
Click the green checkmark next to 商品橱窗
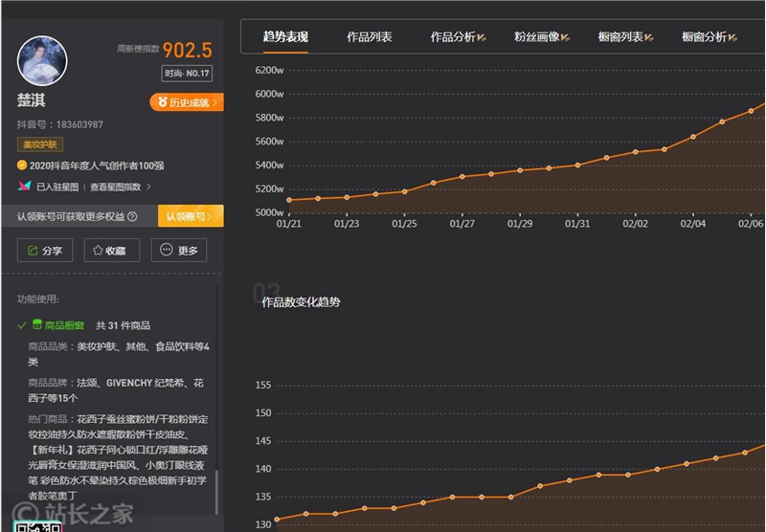coord(21,325)
